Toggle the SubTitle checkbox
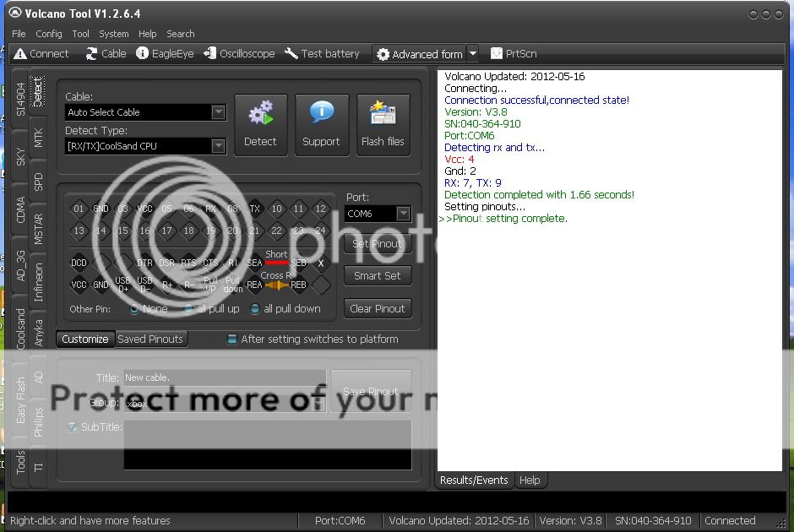Screen dimensions: 794x532 73,426
